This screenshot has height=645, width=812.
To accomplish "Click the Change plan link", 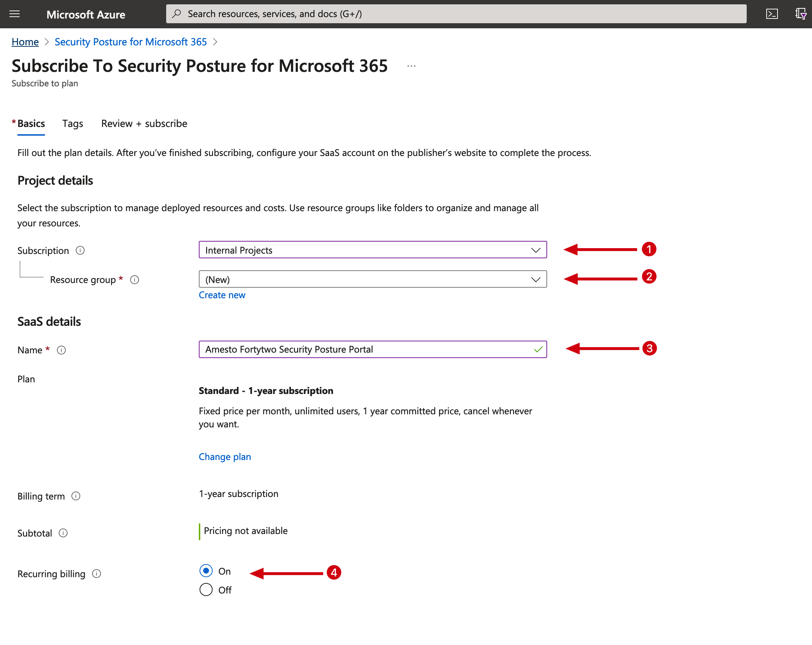I will (225, 457).
